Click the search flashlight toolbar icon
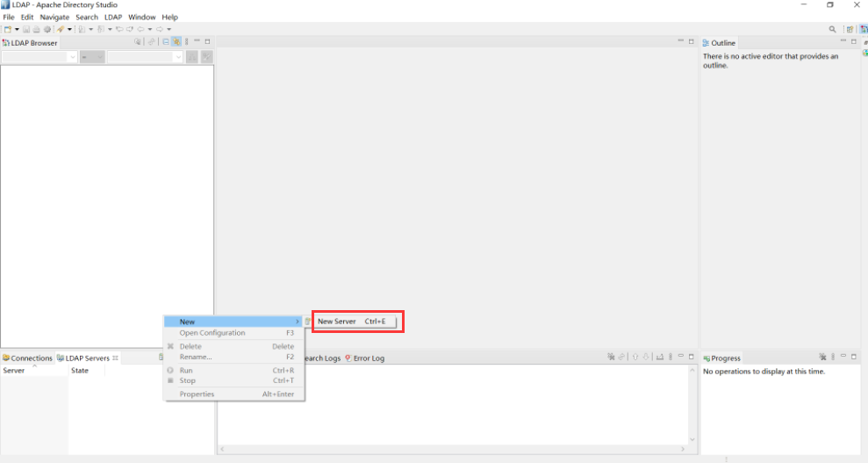Screen dimensions: 868x463 [x=61, y=29]
